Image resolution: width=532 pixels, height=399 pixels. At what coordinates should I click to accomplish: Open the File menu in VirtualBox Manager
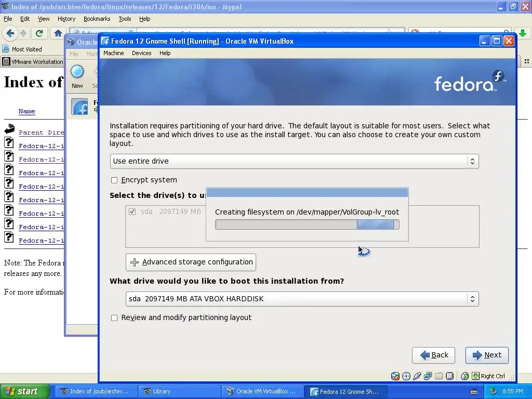pyautogui.click(x=74, y=54)
